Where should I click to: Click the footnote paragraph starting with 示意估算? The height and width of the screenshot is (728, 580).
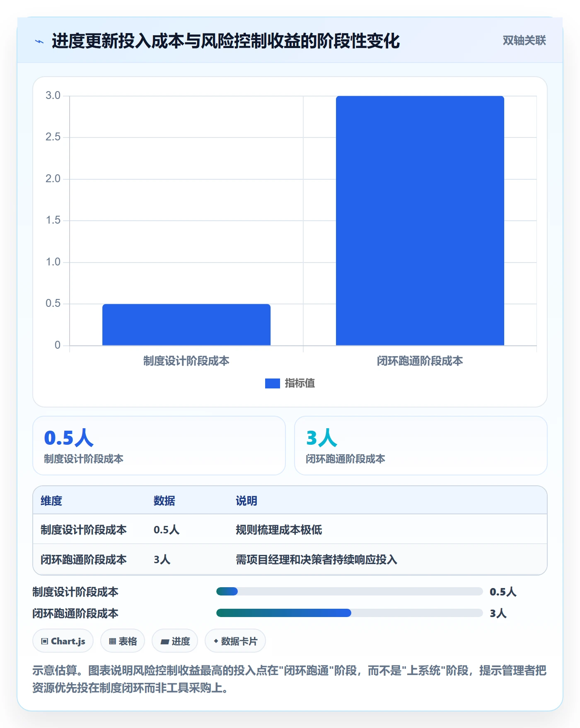coord(290,679)
